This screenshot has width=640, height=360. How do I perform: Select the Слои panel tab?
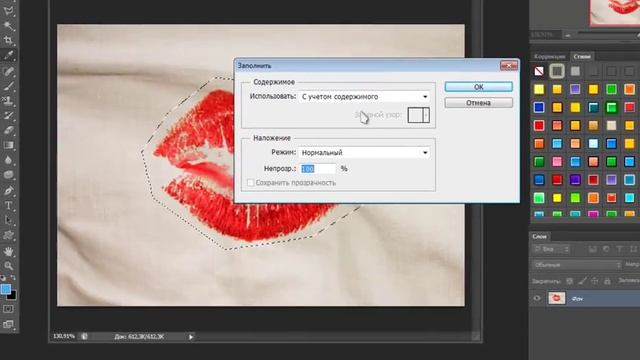[x=540, y=236]
